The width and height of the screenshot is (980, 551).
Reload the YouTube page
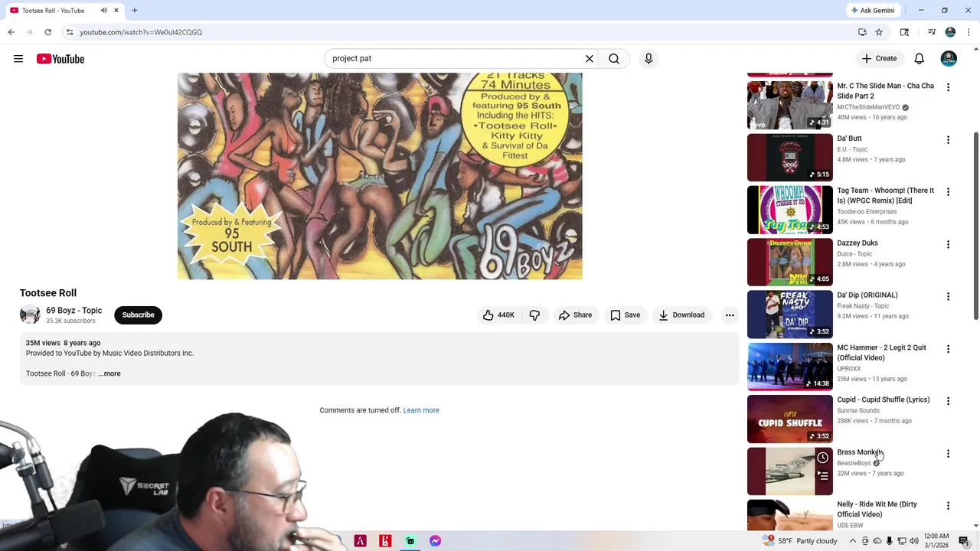tap(47, 32)
